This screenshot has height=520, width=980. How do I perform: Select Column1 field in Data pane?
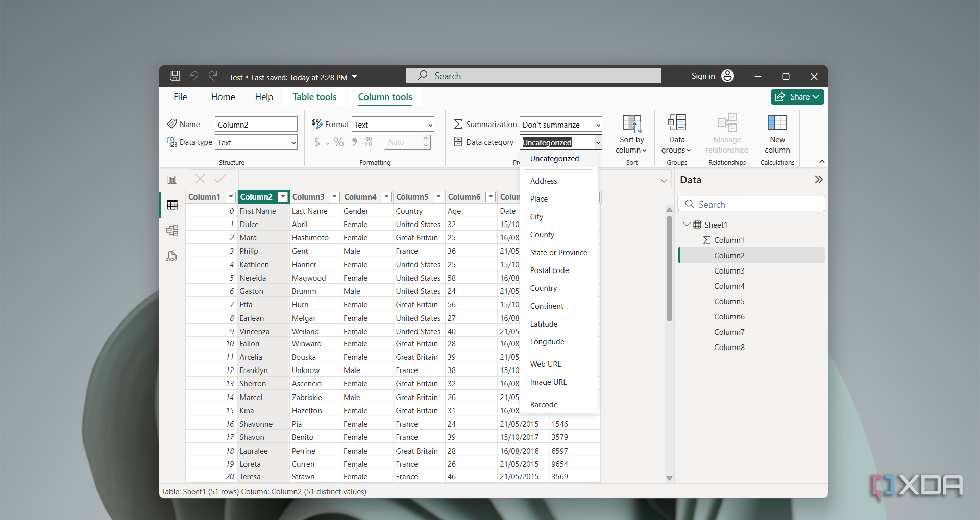pyautogui.click(x=729, y=240)
